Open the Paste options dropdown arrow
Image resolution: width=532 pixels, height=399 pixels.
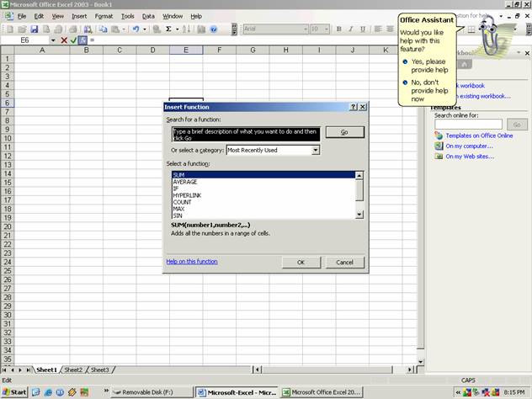coord(124,29)
